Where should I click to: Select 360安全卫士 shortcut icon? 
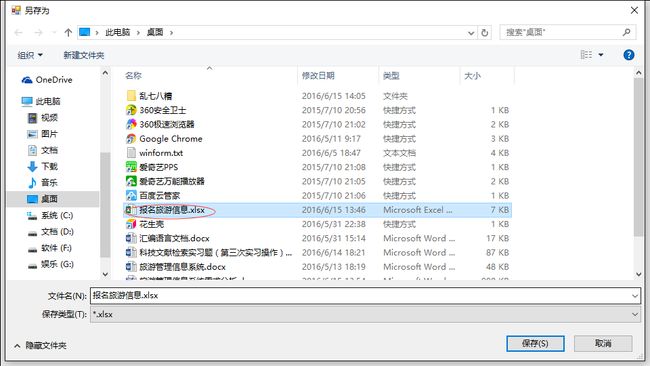131,110
